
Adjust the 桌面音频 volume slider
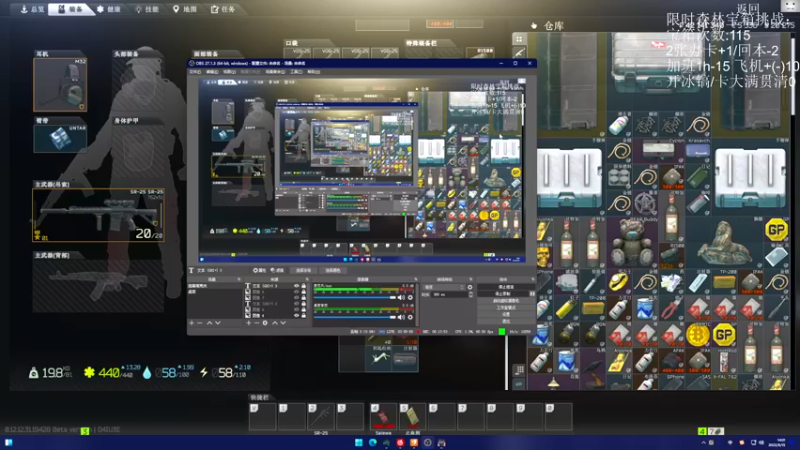tap(355, 317)
